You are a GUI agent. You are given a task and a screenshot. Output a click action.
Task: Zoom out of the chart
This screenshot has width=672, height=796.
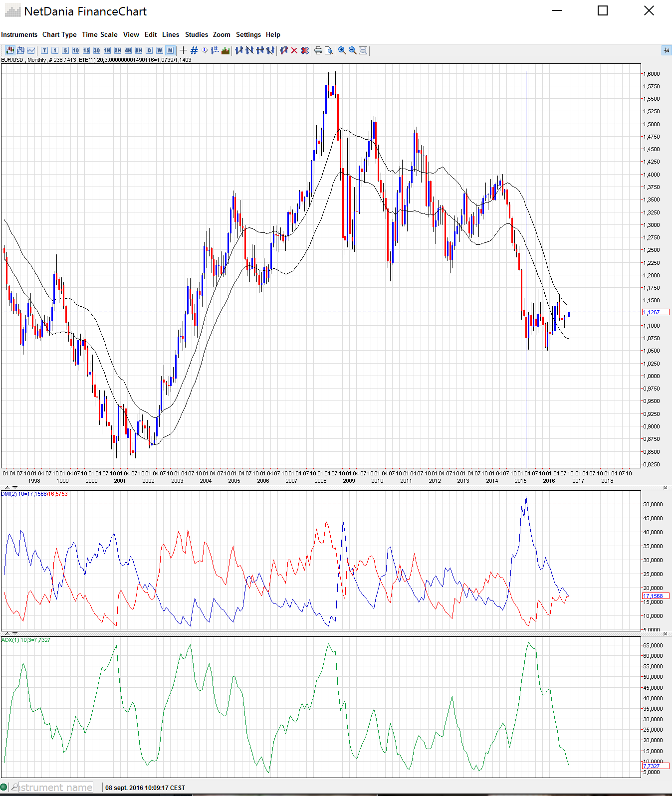pyautogui.click(x=353, y=50)
